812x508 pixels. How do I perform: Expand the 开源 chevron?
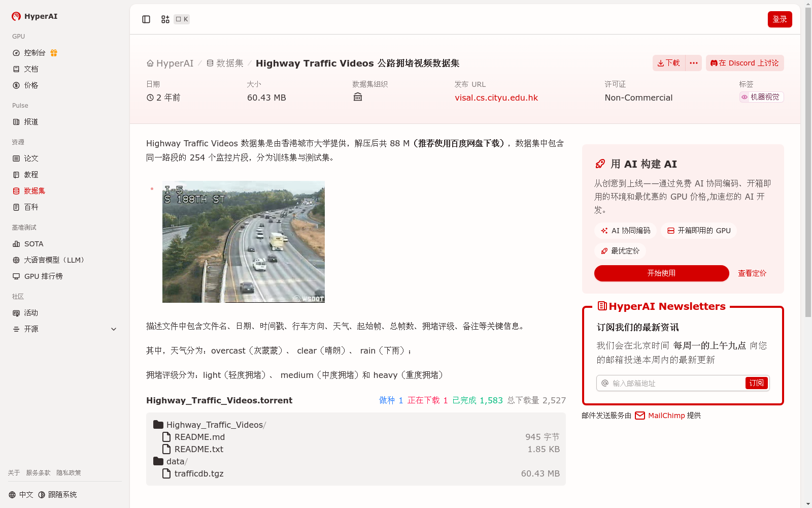(114, 329)
